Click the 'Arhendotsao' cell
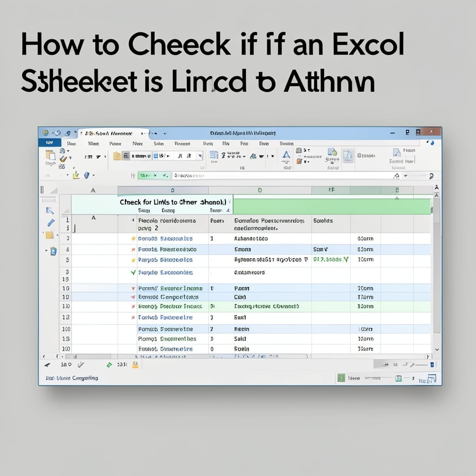Viewport: 476px width, 476px height. (x=251, y=238)
